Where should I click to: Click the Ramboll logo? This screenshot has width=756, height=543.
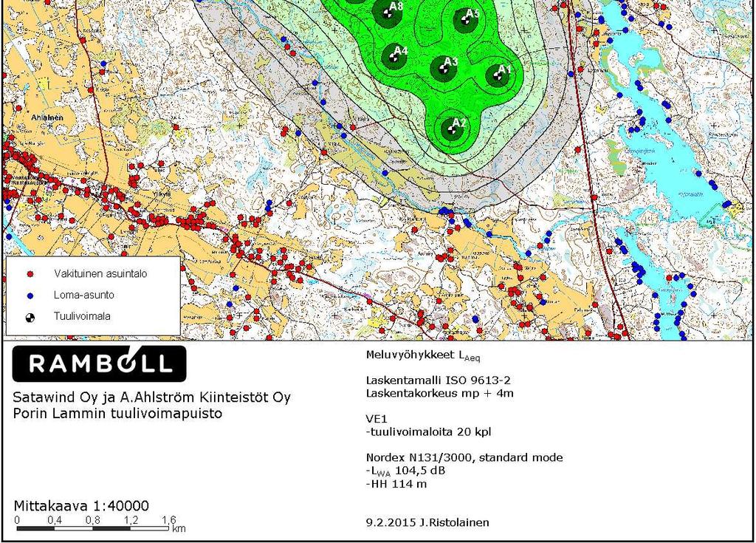[100, 363]
